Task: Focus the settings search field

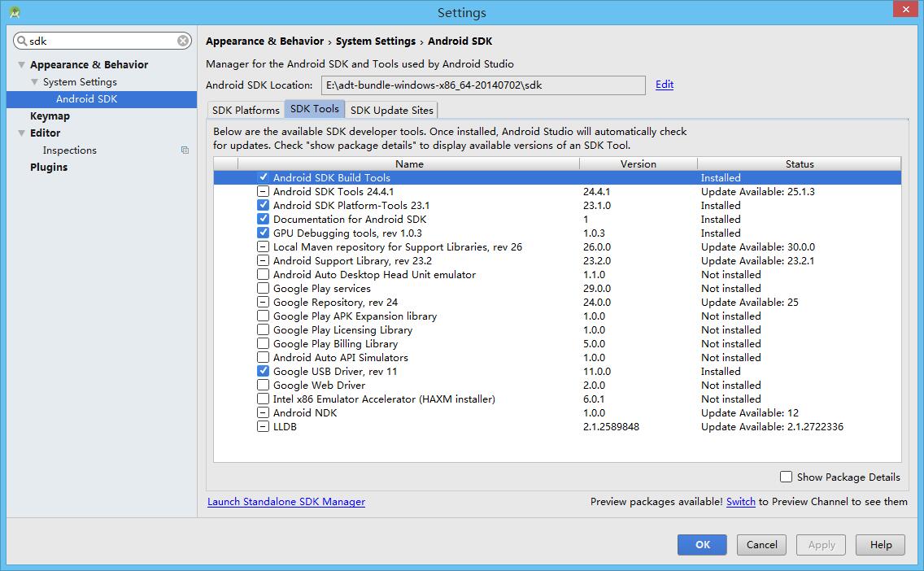Action: tap(102, 41)
